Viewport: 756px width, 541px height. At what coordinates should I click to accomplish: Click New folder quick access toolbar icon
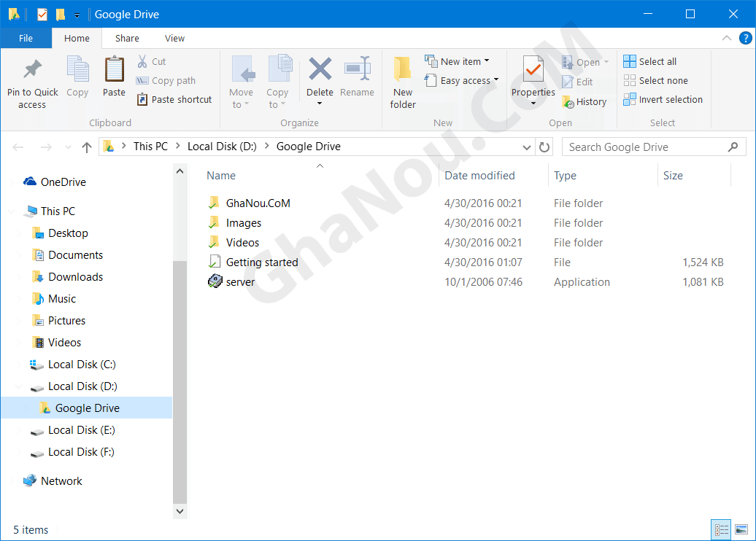pyautogui.click(x=61, y=15)
